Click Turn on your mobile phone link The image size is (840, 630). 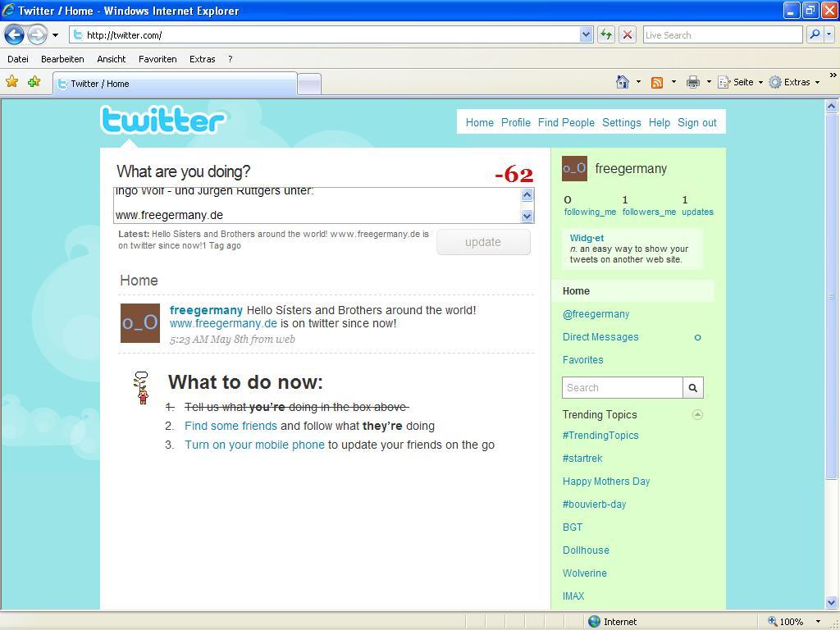point(254,445)
